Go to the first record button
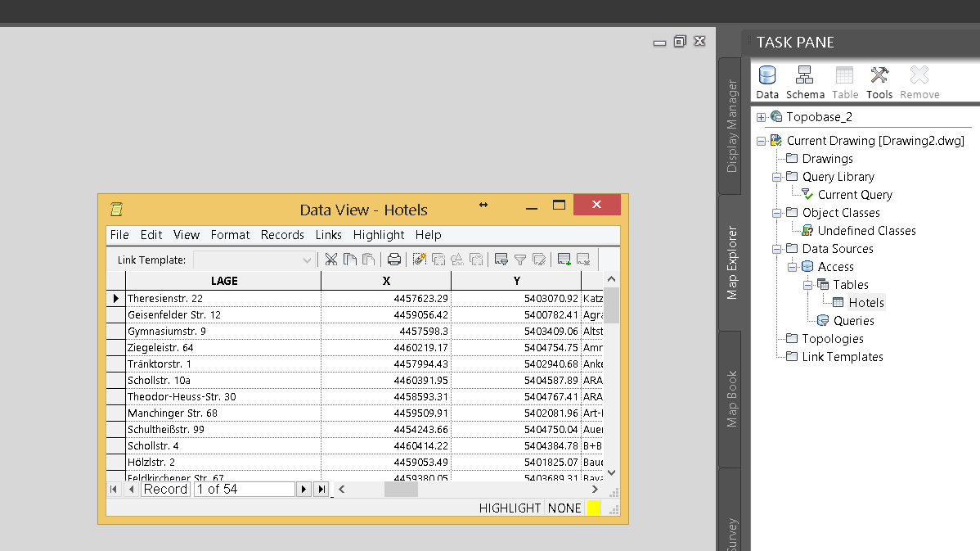The width and height of the screenshot is (980, 551). (113, 489)
